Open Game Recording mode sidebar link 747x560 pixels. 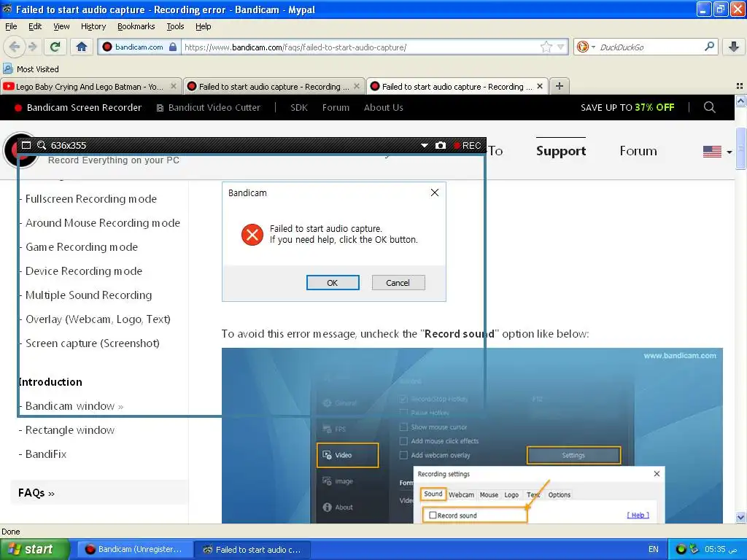click(x=82, y=247)
